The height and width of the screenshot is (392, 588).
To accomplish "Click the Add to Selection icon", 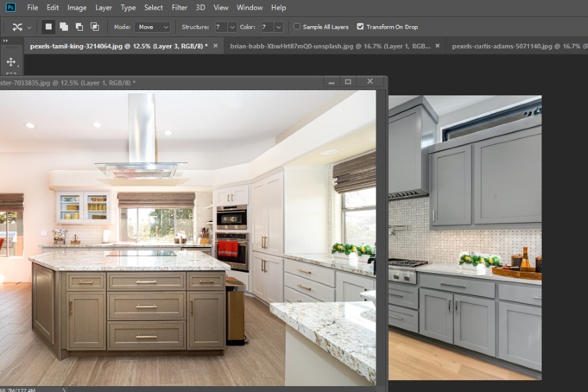I will click(x=64, y=27).
